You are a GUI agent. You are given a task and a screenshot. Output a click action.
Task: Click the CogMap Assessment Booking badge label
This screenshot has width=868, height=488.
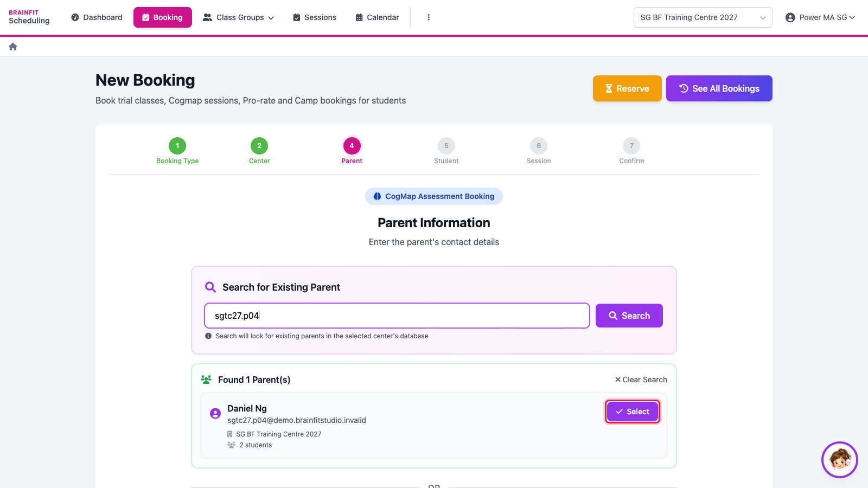(x=440, y=196)
